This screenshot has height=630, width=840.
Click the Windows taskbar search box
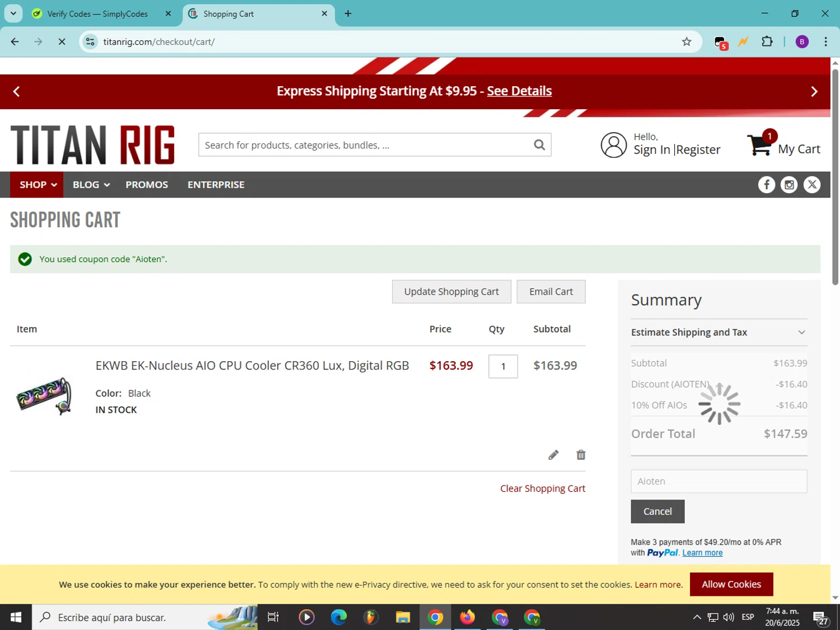click(x=144, y=617)
